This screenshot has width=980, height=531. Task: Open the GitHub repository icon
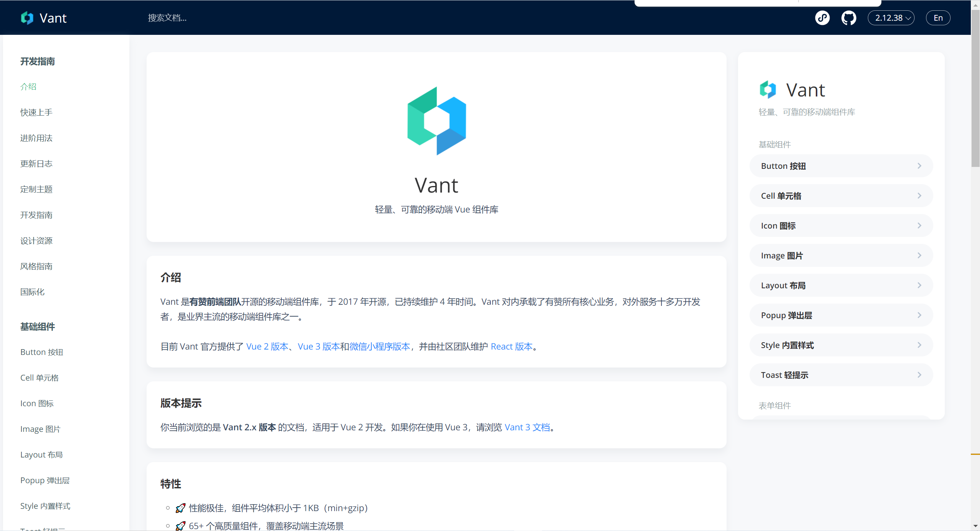(848, 18)
